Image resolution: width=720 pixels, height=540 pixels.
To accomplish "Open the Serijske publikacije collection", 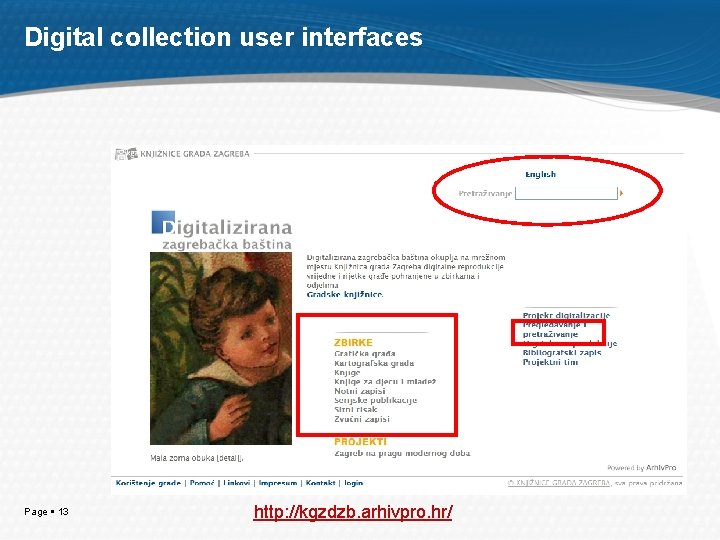I will click(x=376, y=400).
